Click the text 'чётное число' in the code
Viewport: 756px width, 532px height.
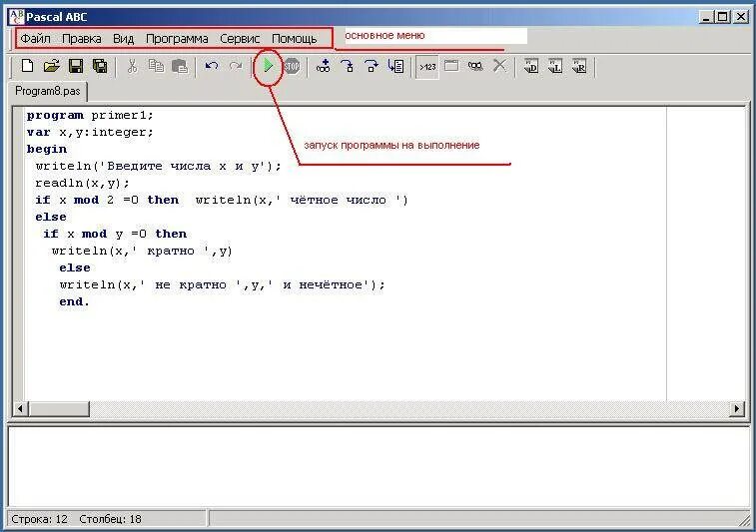coord(338,200)
